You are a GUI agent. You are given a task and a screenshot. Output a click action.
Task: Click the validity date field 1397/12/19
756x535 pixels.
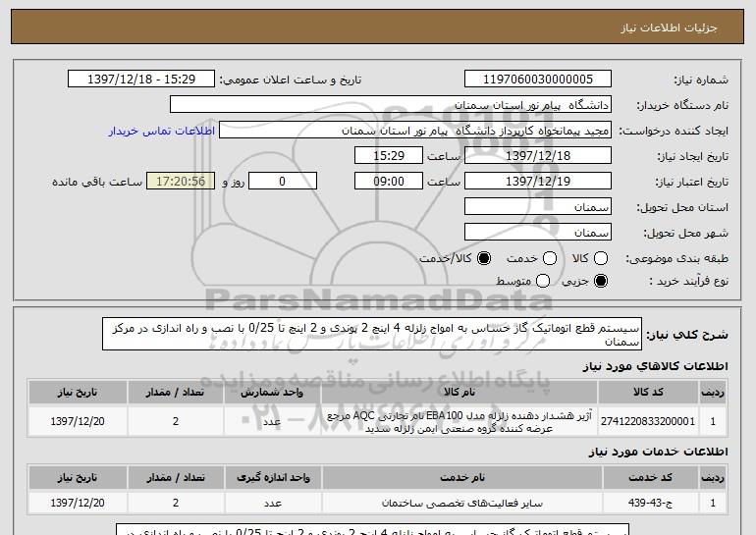[538, 182]
